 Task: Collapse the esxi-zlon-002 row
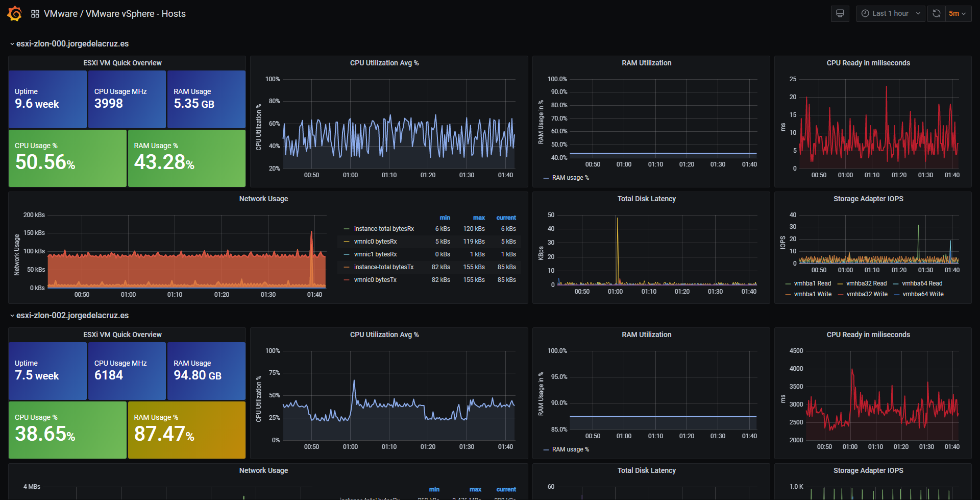click(69, 315)
